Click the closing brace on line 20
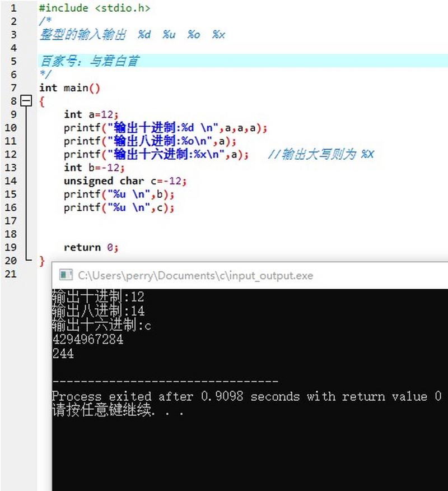Screen dimensions: 448x491 coord(42,261)
